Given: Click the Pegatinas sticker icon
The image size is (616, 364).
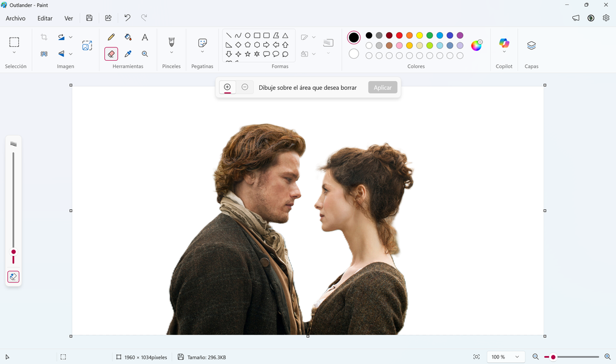Looking at the screenshot, I should click(202, 42).
